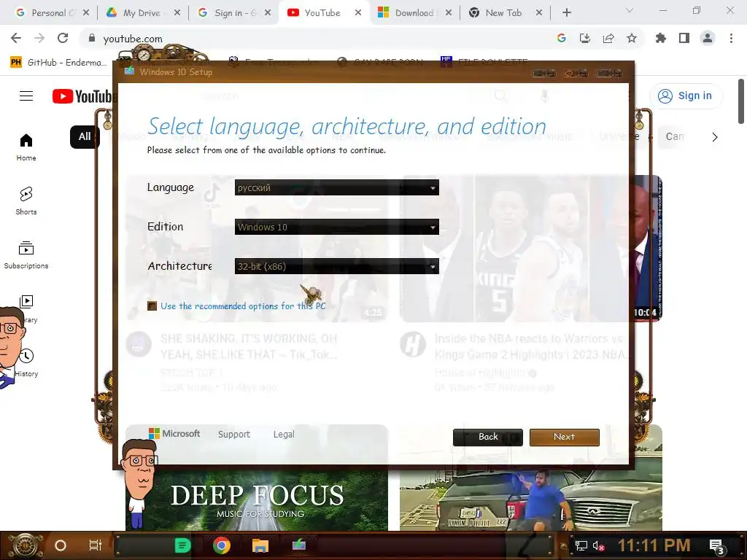Viewport: 747px width, 560px height.
Task: Open the DEEP FOCUS music video thumbnail
Action: coord(257,500)
